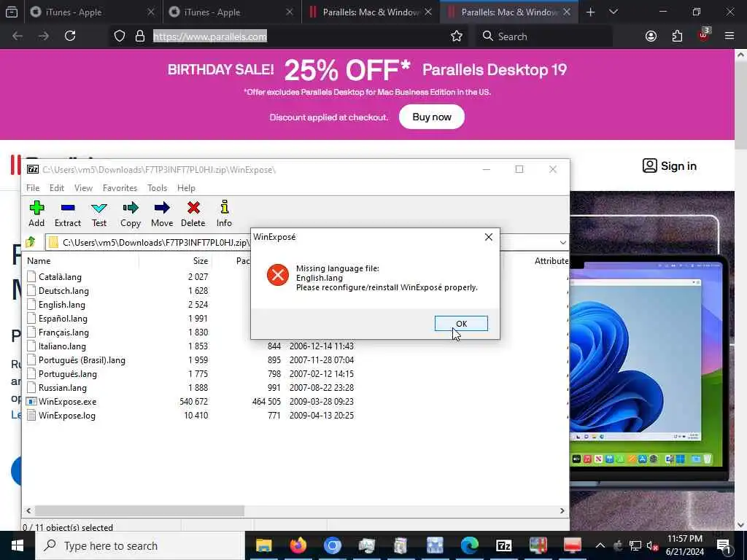Select the Español.lang file
This screenshot has height=560, width=747.
(x=63, y=318)
